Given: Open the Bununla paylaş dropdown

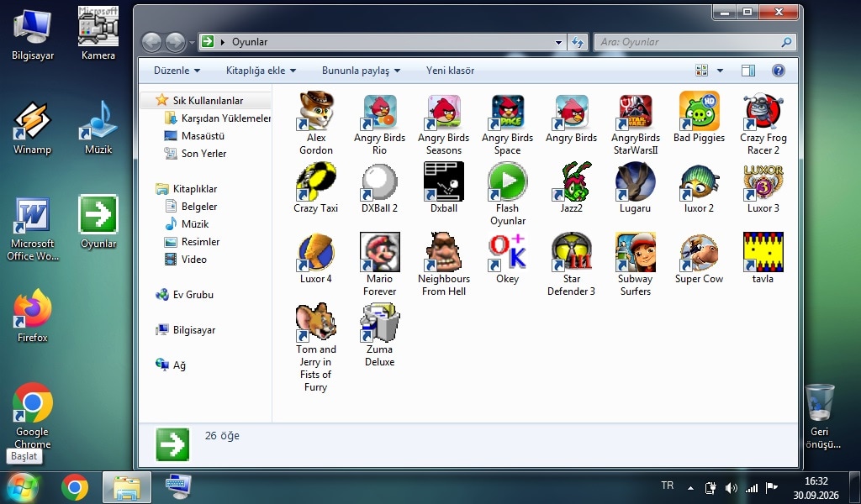Looking at the screenshot, I should 361,71.
